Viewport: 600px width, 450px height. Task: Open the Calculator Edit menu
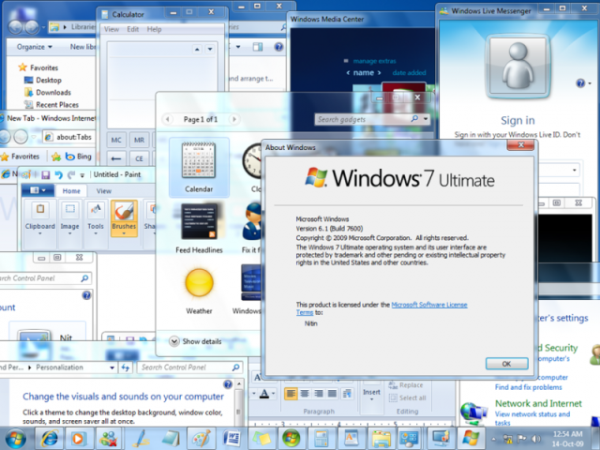pyautogui.click(x=133, y=29)
